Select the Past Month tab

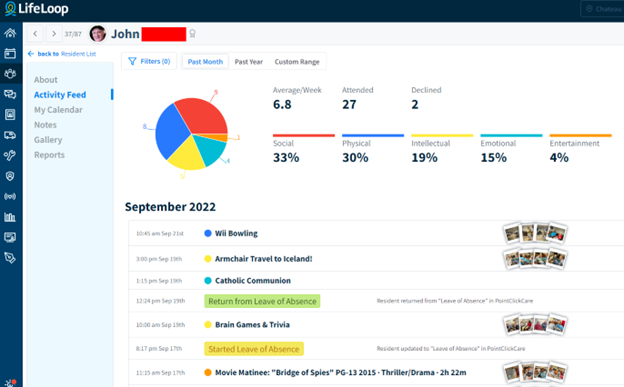point(205,62)
